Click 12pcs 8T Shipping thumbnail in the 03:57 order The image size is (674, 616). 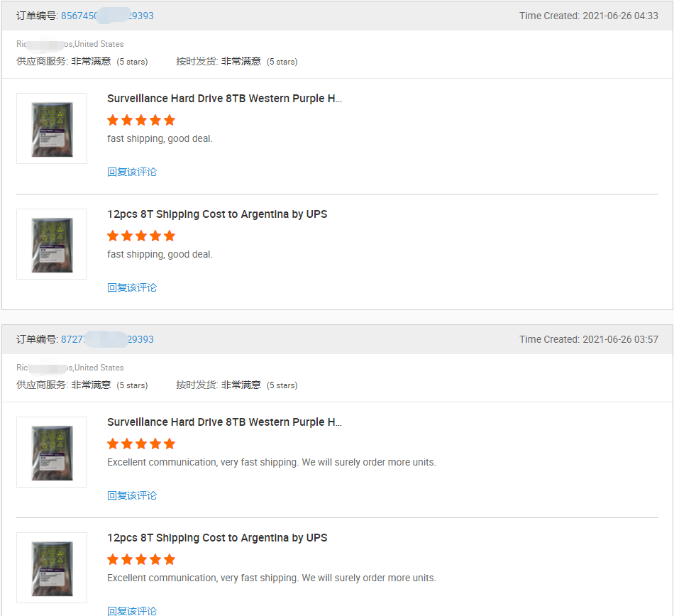52,568
